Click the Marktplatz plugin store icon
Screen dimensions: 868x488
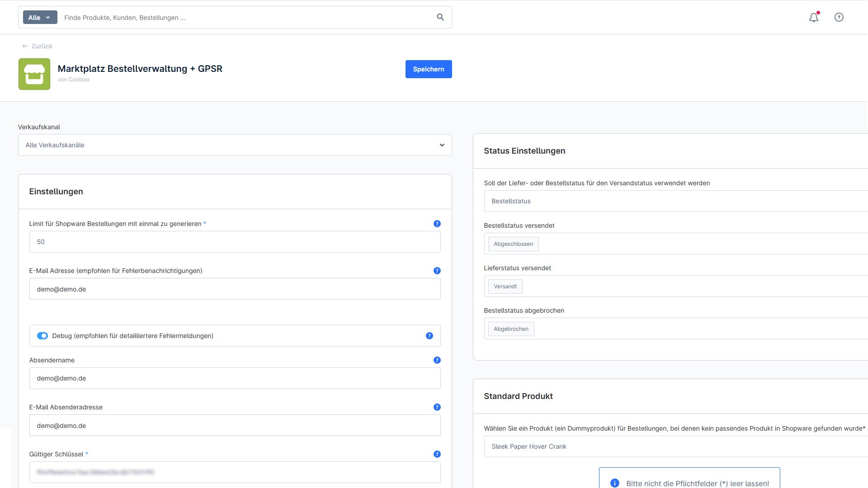[34, 74]
